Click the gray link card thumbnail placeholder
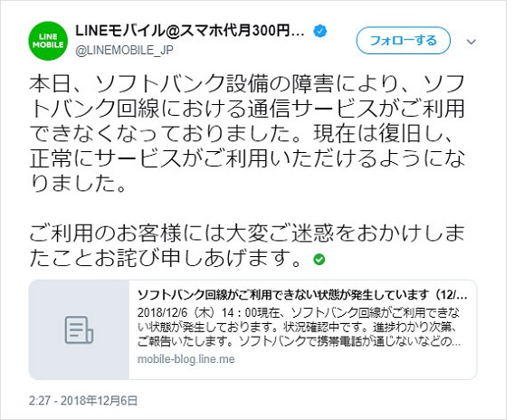The image size is (514, 420). click(x=79, y=329)
